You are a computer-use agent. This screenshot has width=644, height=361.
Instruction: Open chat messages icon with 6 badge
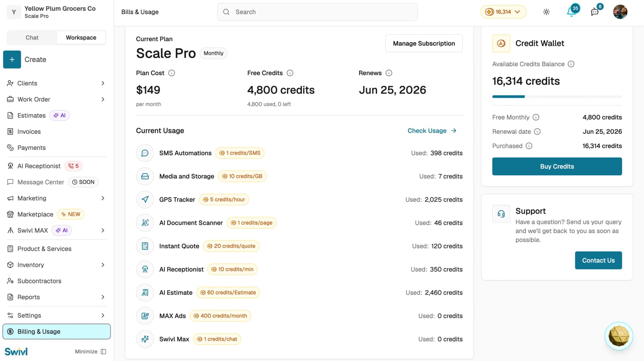[595, 12]
